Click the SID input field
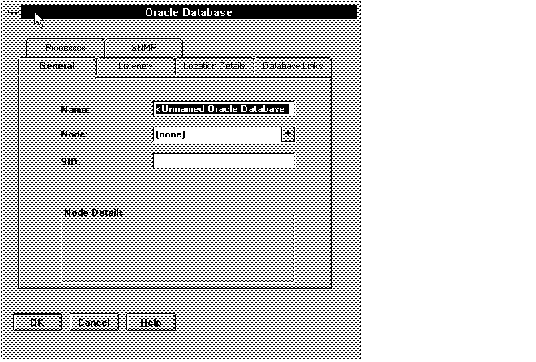 point(224,161)
